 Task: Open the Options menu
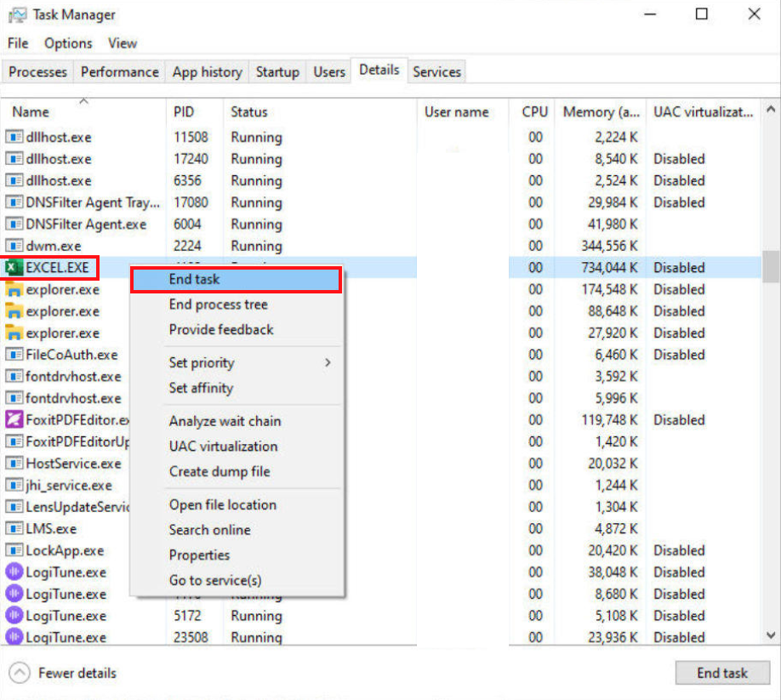click(68, 43)
